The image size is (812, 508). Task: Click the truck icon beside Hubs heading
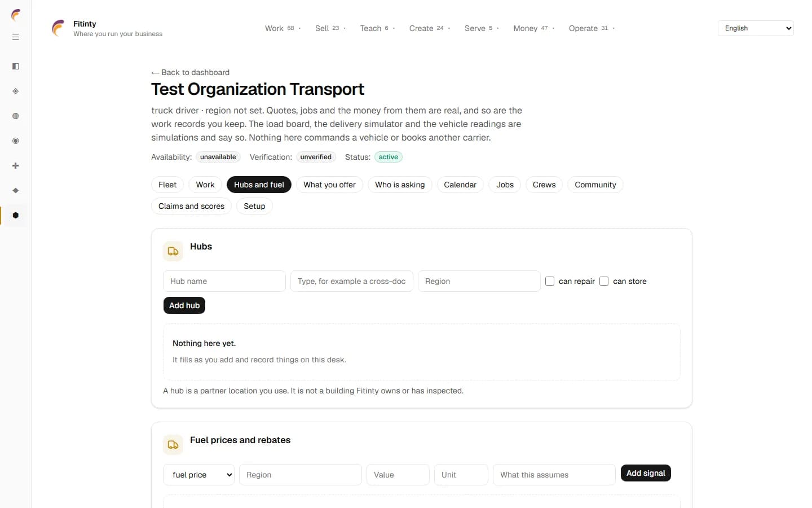tap(173, 251)
